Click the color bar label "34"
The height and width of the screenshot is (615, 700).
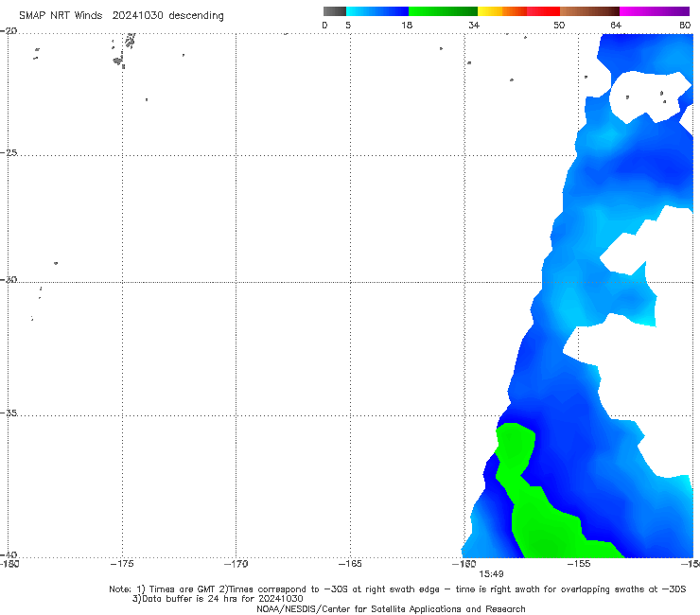point(474,25)
